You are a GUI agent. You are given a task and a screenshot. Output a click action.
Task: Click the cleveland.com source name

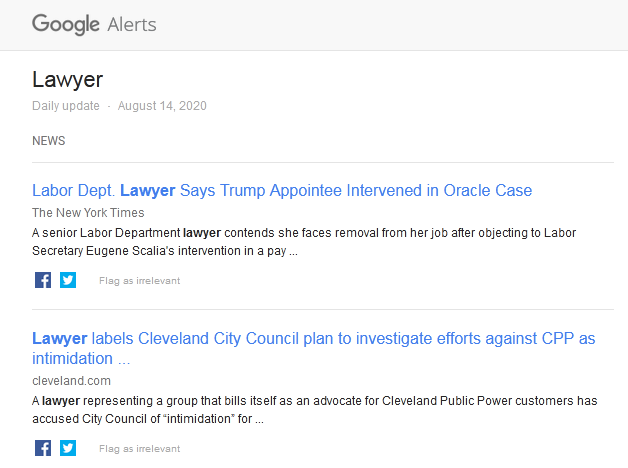pos(71,380)
